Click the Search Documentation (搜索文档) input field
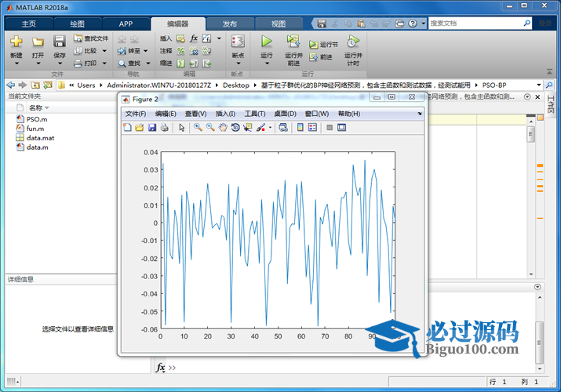This screenshot has height=392, width=561. 475,24
